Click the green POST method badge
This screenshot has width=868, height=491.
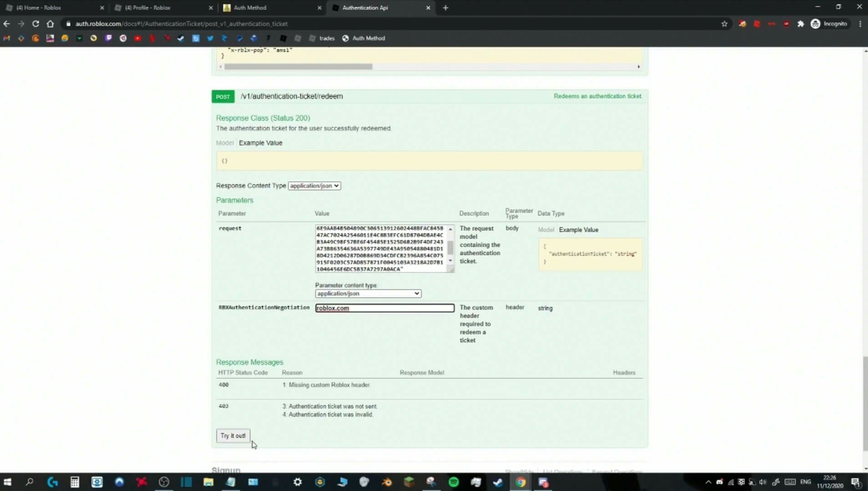tap(223, 96)
